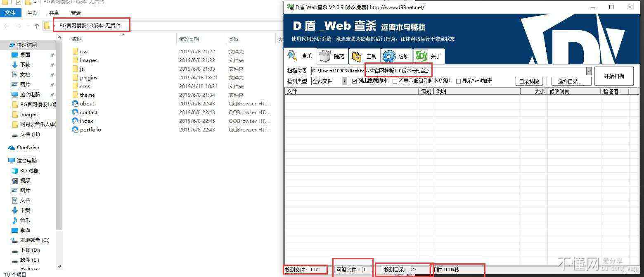Screen dimensions: 644x277
Task: Open pinned BG官网模板1.0 folder in sidebar
Action: point(38,104)
